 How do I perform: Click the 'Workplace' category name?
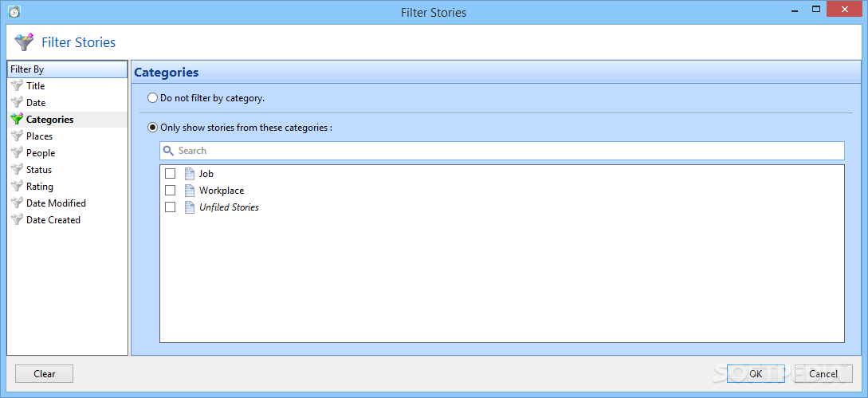coord(222,191)
